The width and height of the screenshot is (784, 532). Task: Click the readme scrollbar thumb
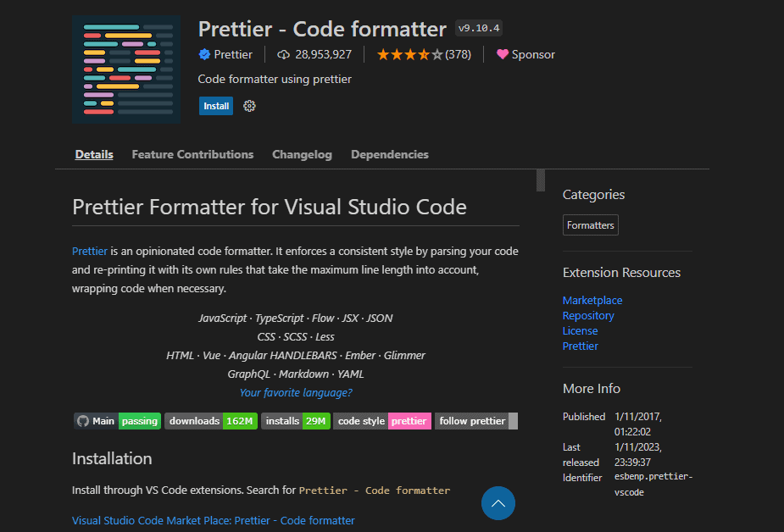point(541,180)
